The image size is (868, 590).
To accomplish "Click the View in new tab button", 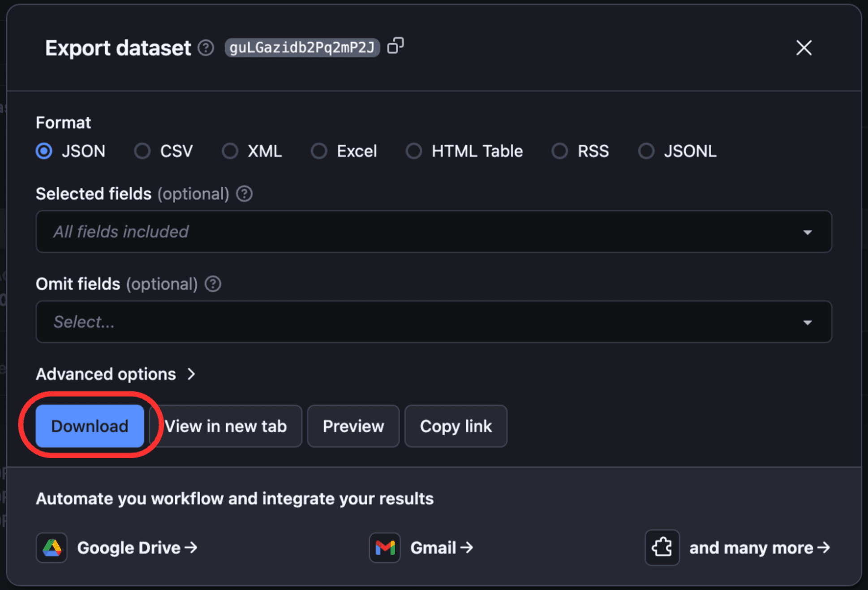I will click(x=226, y=426).
